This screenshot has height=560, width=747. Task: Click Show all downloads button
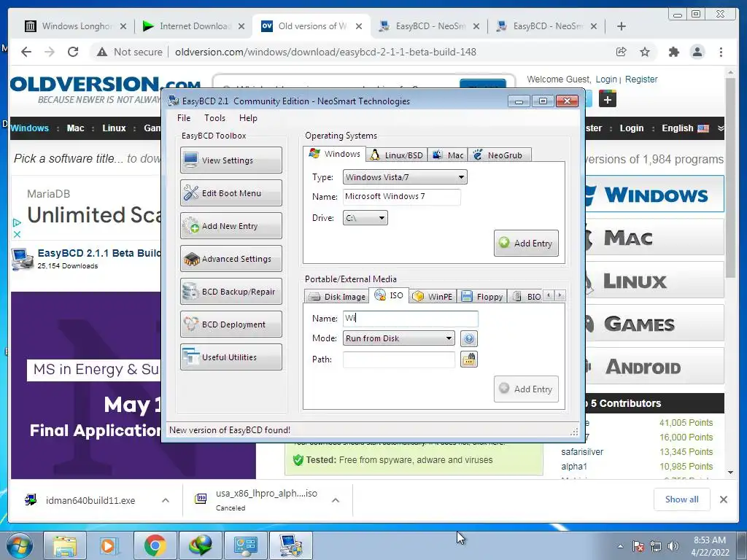[682, 499]
